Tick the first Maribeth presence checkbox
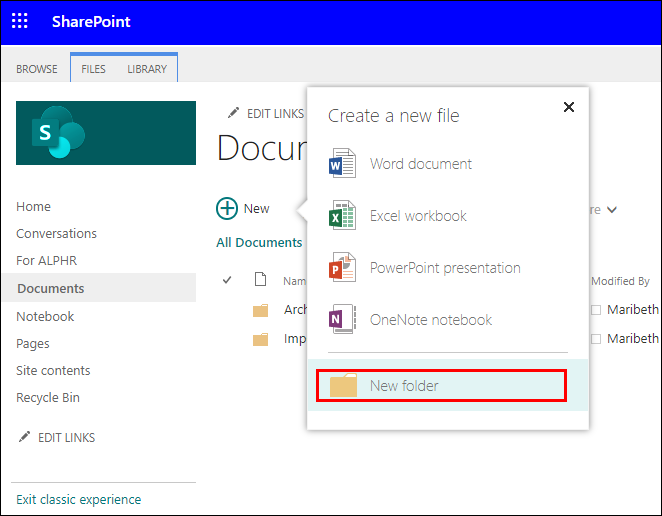 point(596,310)
